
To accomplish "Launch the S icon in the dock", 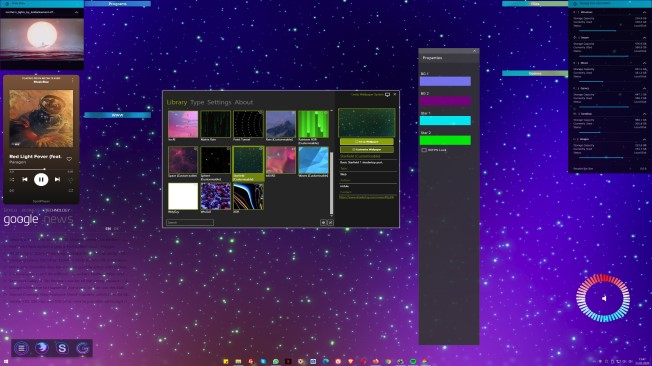I will click(62, 348).
